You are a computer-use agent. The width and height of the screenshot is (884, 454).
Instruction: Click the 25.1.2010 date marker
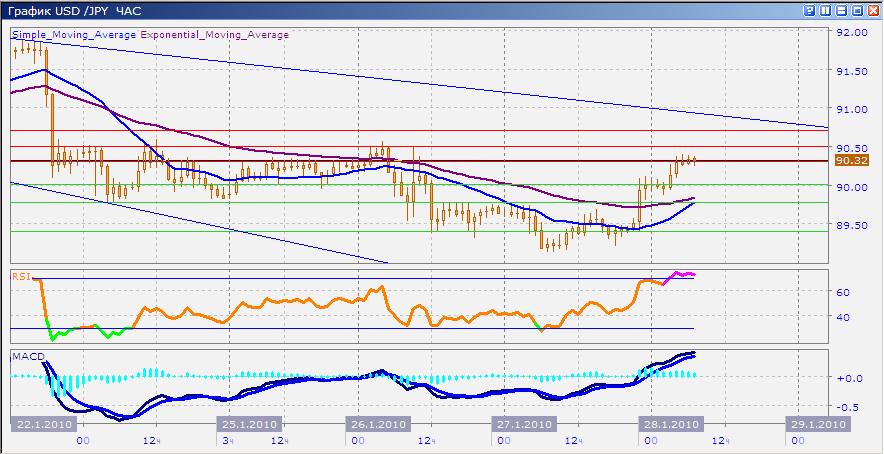[250, 424]
